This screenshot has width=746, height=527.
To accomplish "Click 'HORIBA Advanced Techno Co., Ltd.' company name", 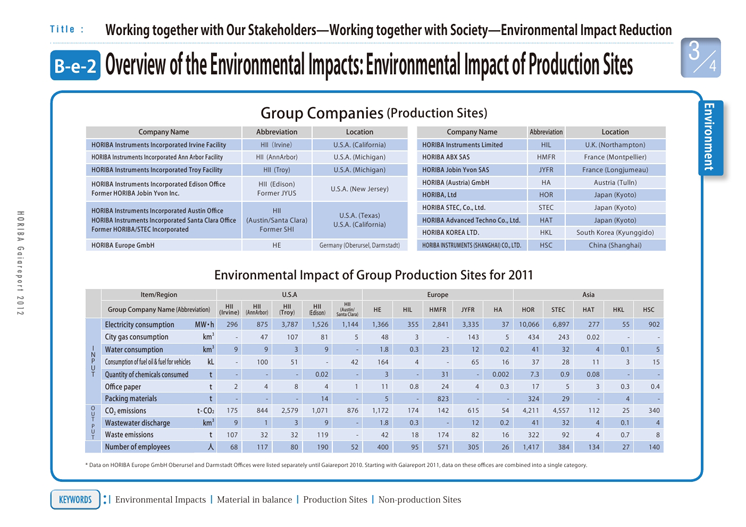I will point(471,220).
